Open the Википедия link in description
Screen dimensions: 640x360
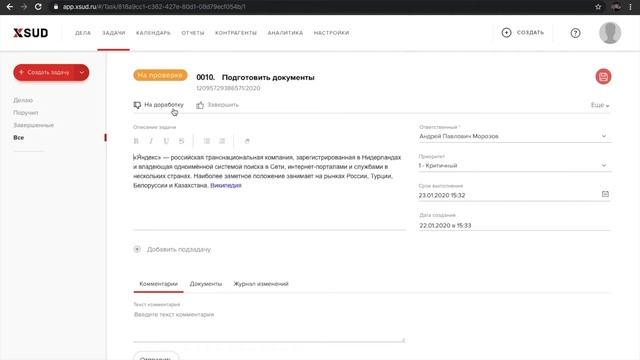[x=226, y=185]
